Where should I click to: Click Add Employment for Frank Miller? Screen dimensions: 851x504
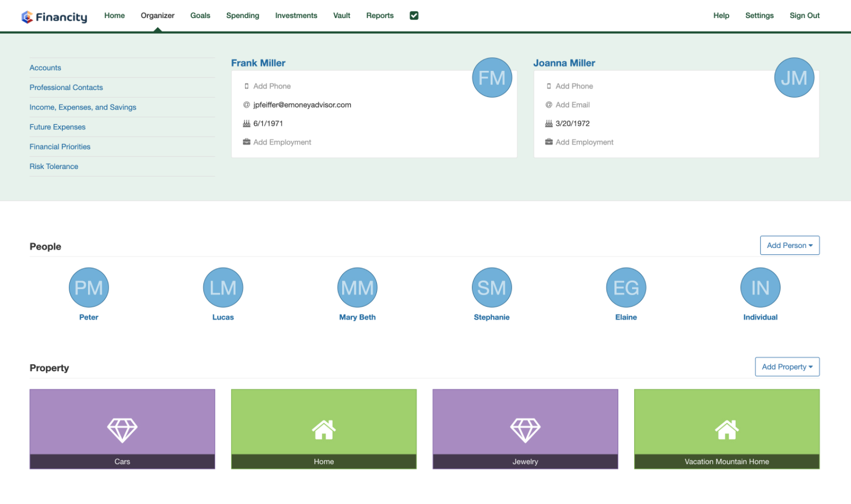(282, 142)
